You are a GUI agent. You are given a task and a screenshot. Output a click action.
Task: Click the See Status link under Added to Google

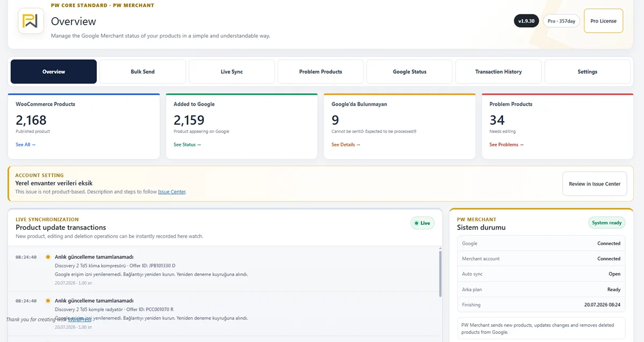[187, 145]
